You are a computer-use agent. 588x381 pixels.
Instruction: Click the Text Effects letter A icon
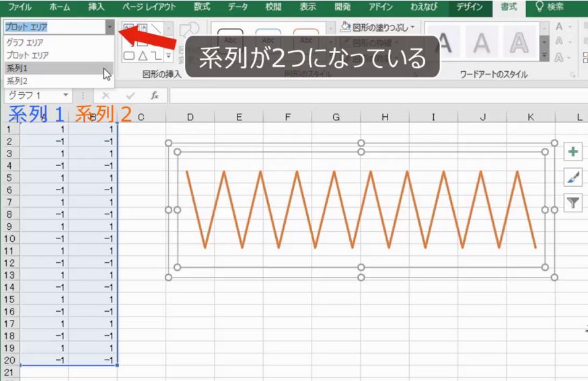(559, 57)
